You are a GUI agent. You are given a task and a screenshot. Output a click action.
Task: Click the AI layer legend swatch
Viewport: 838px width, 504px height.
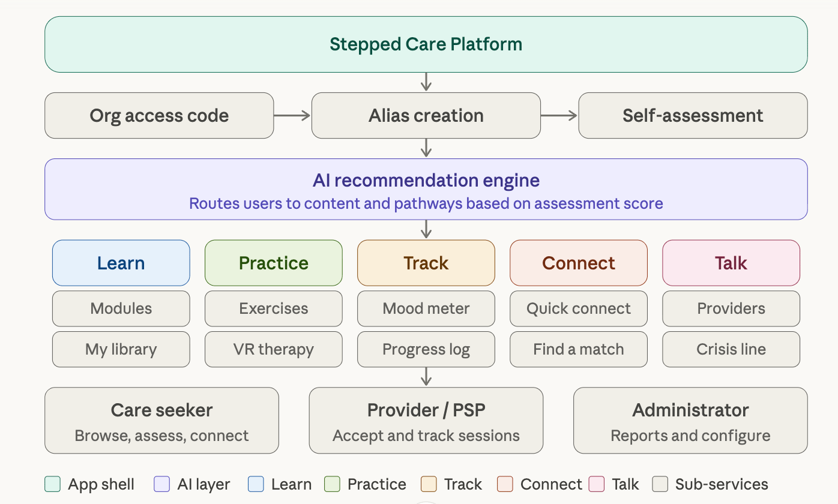click(x=162, y=484)
